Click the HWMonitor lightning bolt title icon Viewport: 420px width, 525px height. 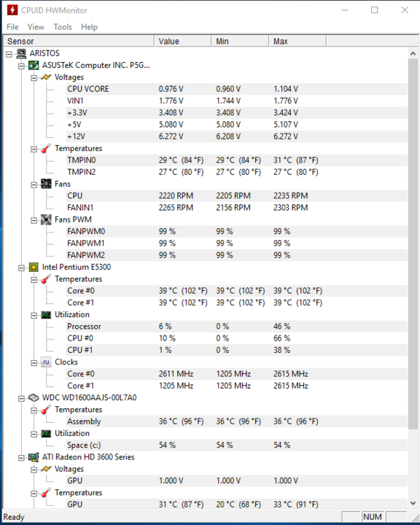[x=12, y=10]
